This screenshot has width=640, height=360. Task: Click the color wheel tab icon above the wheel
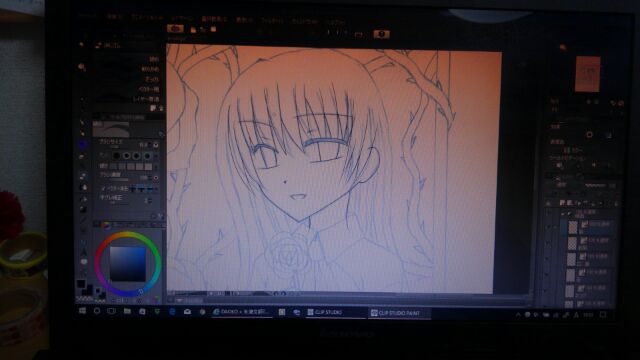106,224
